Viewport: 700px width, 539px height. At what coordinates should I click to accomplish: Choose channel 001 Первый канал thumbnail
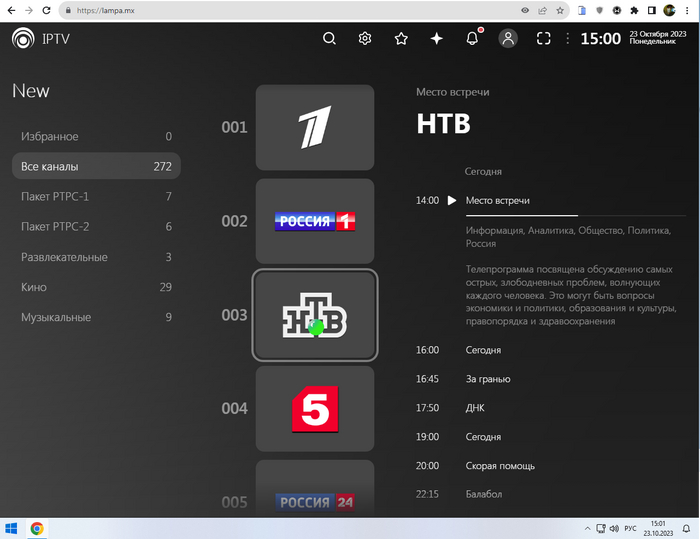tap(315, 127)
